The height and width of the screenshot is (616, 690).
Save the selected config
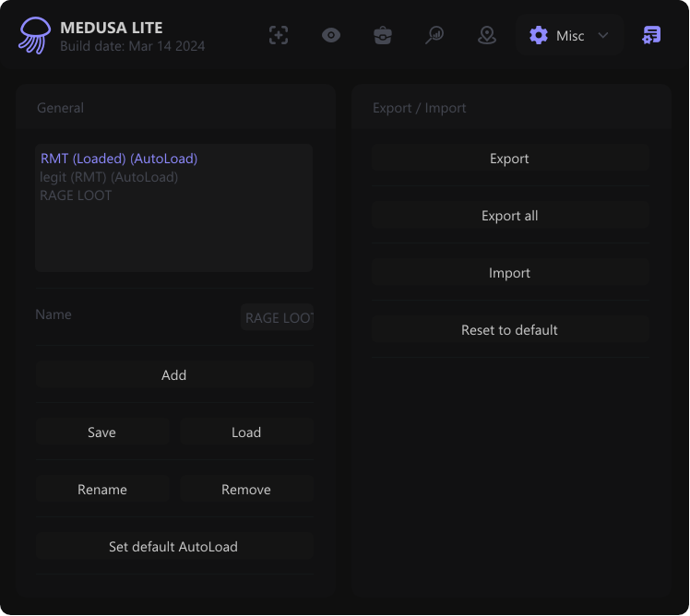102,432
